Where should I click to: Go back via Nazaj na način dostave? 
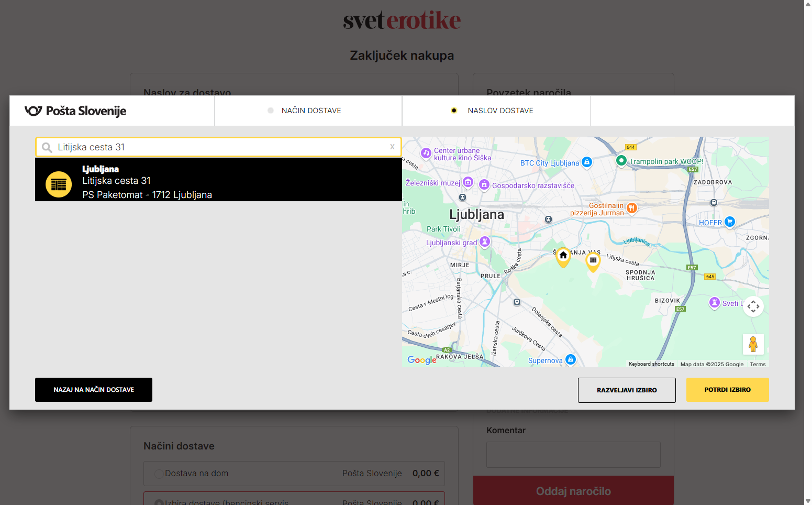pos(94,390)
